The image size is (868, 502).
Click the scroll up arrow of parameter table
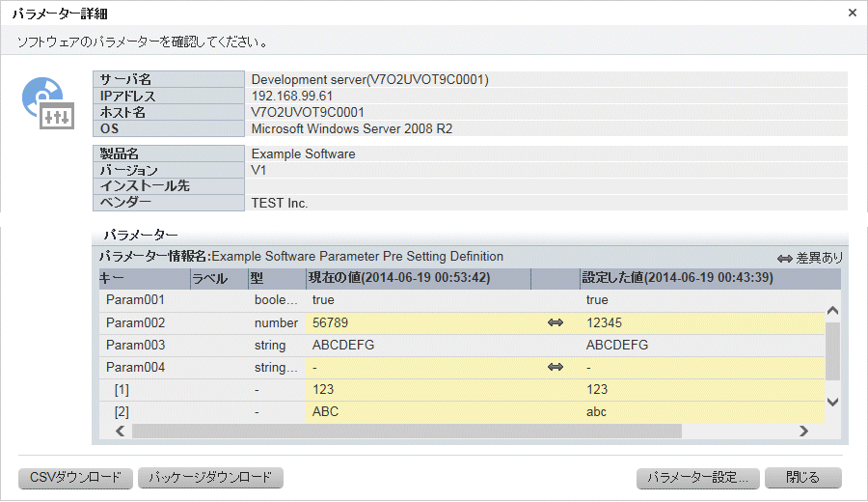(832, 311)
